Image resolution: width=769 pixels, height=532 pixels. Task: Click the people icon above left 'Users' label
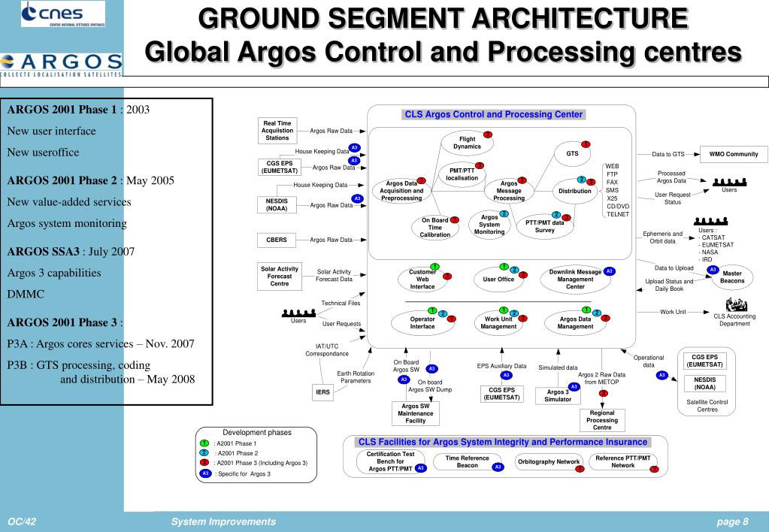[298, 313]
